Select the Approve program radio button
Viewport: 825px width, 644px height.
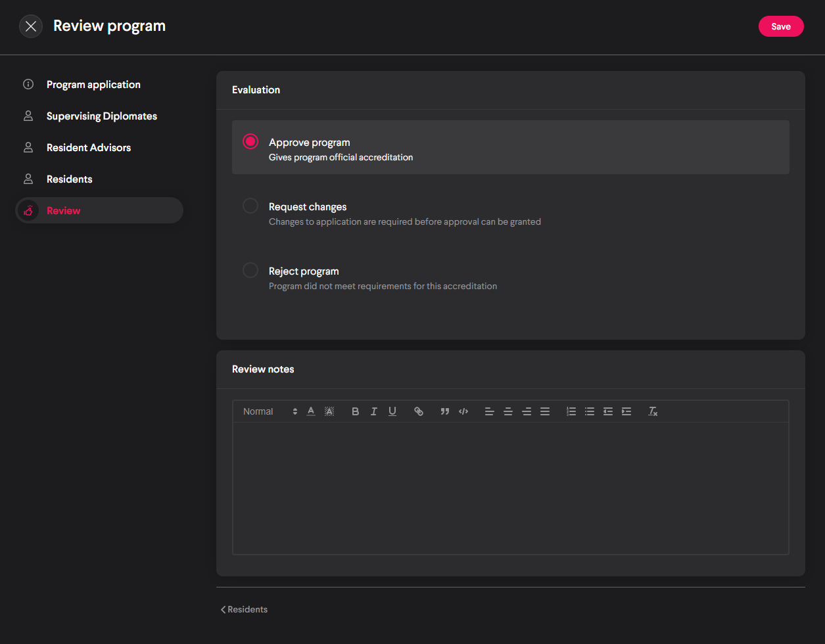click(x=250, y=141)
